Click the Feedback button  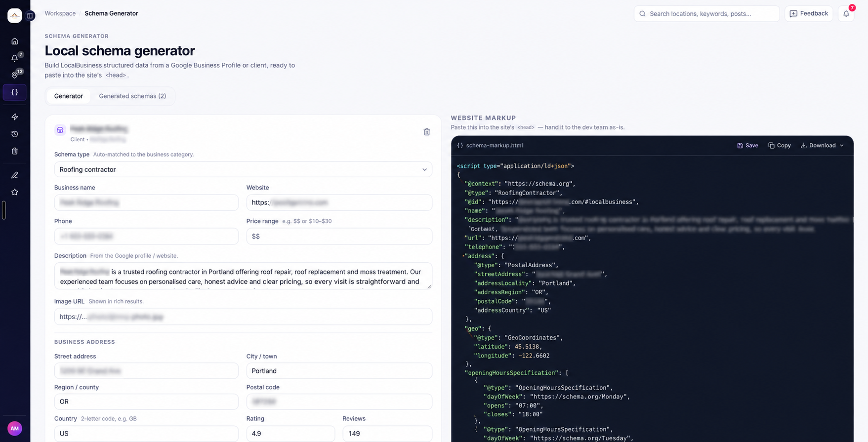[x=809, y=14]
